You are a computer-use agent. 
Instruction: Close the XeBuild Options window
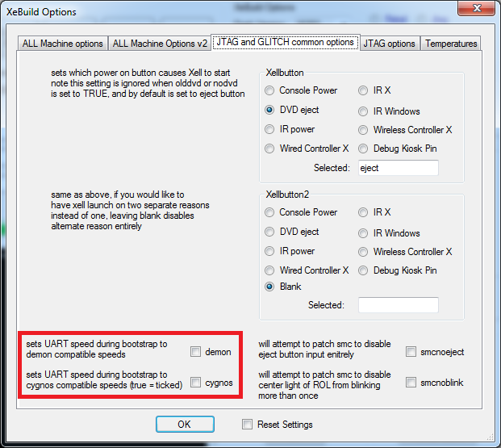476,10
